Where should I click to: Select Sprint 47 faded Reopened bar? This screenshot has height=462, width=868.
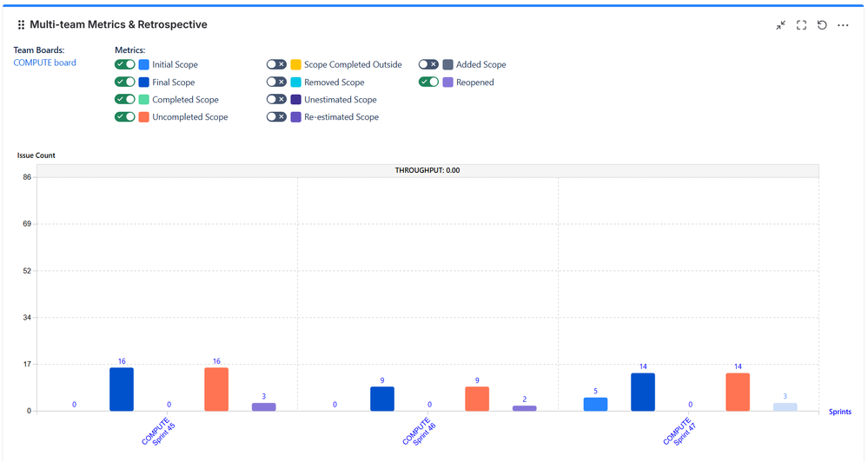[x=785, y=406]
